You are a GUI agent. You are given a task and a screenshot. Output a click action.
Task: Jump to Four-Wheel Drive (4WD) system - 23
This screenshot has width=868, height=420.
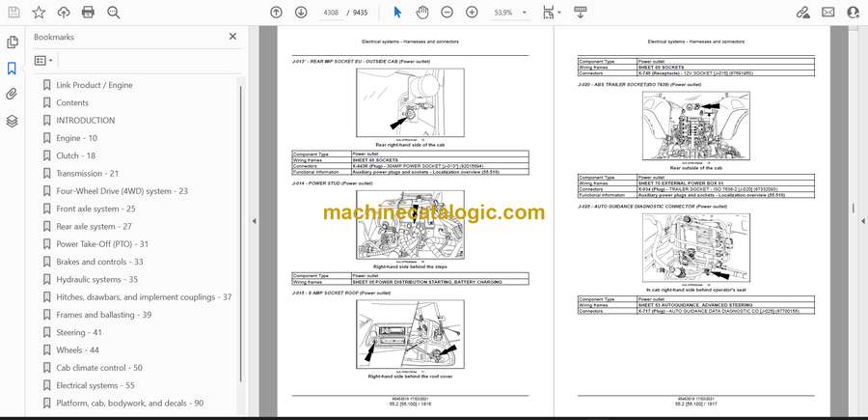[x=122, y=191]
